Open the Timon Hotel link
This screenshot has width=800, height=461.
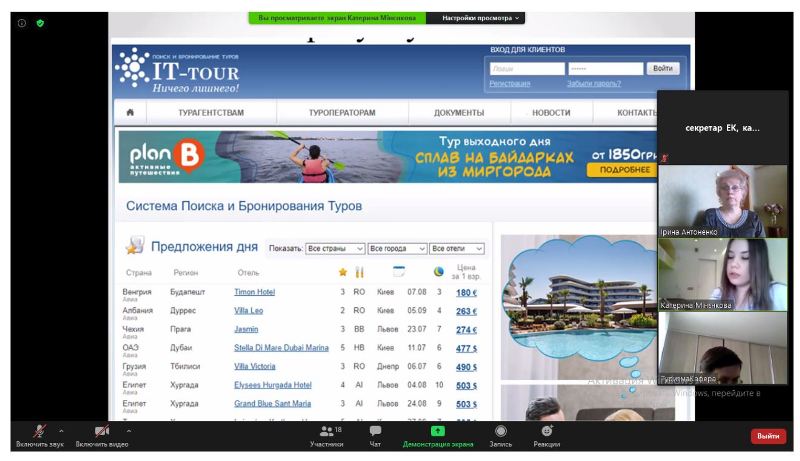pos(255,292)
